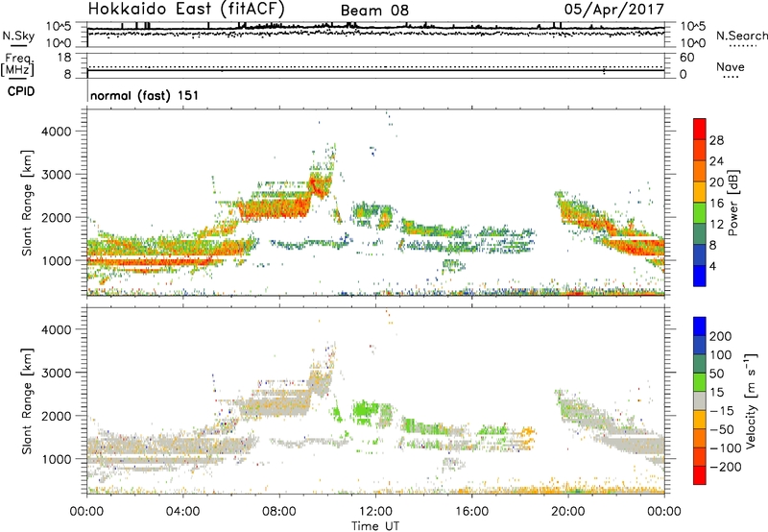This screenshot has height=532, width=768.
Task: Click the "Time UT" axis title
Action: pyautogui.click(x=375, y=526)
